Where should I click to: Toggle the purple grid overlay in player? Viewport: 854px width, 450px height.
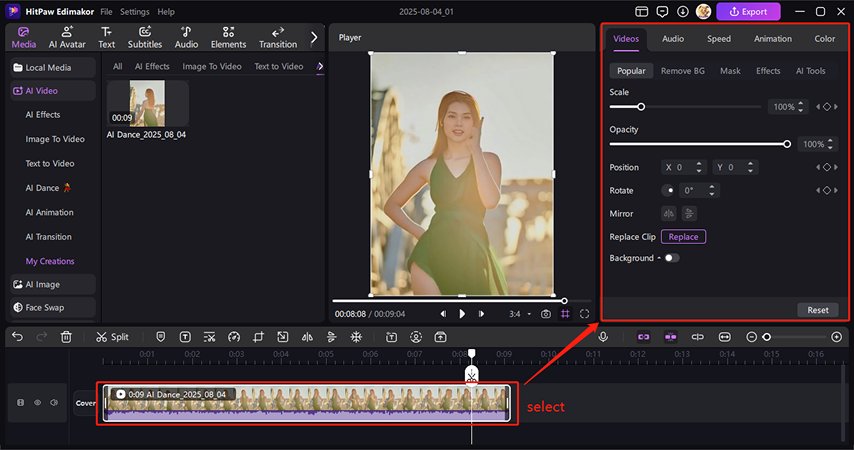565,314
